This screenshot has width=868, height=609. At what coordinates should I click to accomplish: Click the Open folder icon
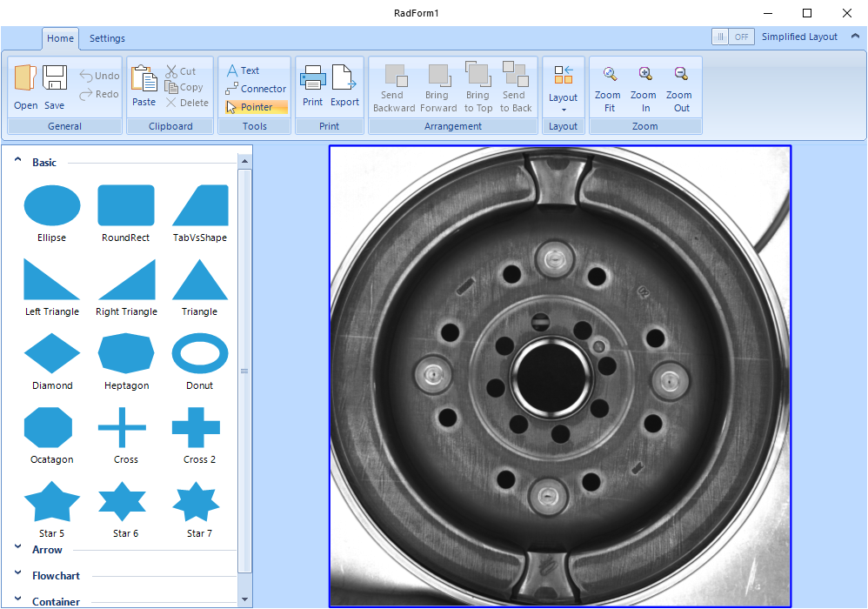point(25,78)
